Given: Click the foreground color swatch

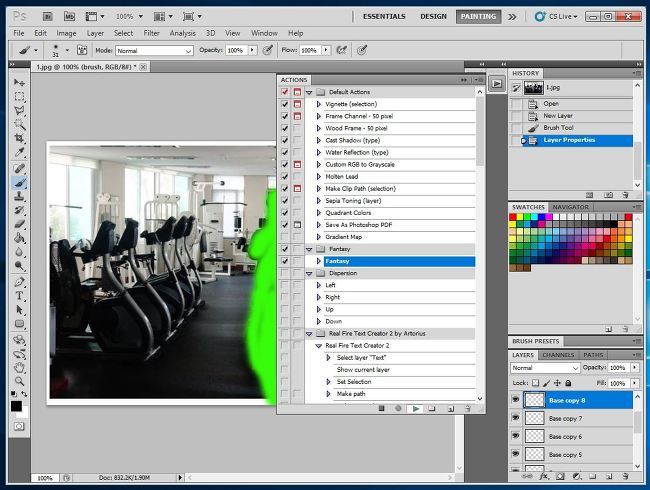Looking at the screenshot, I should point(16,406).
